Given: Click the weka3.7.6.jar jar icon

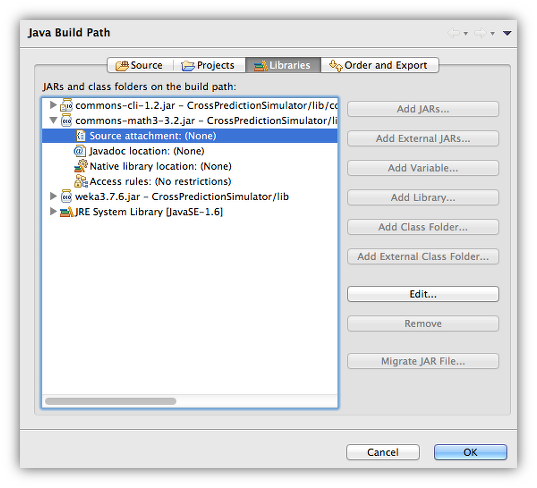Looking at the screenshot, I should (x=66, y=196).
